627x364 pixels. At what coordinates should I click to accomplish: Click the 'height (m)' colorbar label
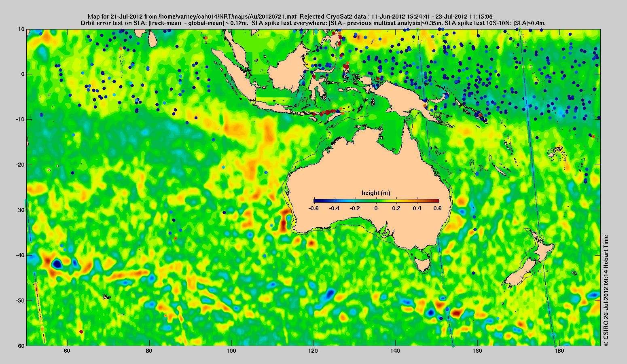376,193
